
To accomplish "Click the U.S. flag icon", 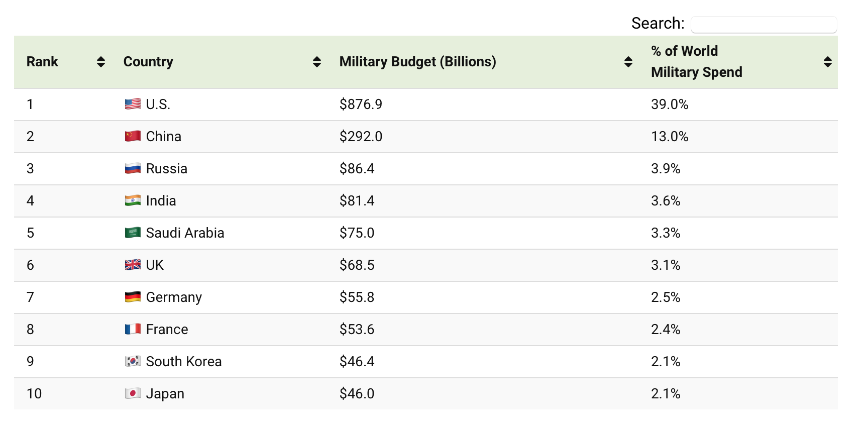I will click(133, 104).
